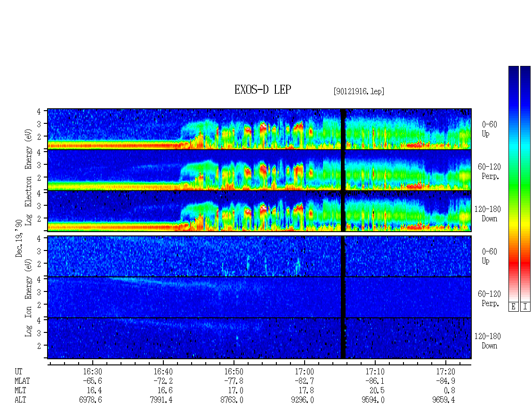
Task: Select the 17:10 UT time tick
Action: coord(375,372)
